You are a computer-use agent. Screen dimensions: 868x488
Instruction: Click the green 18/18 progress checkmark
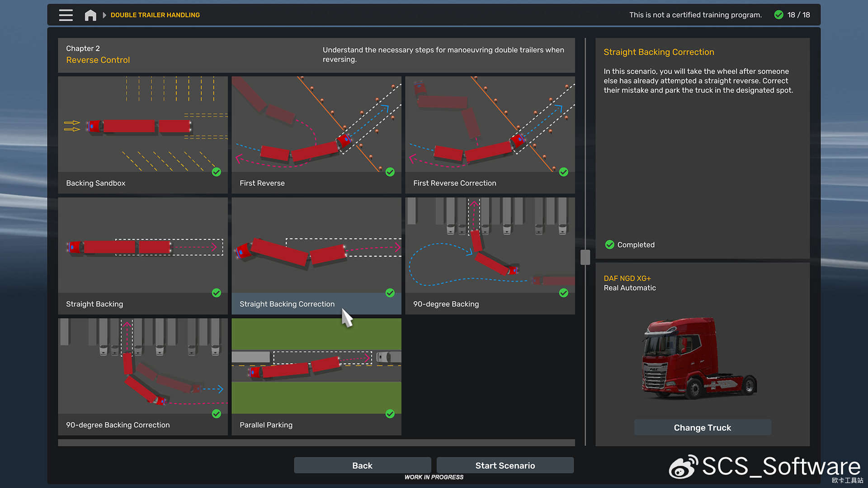(778, 15)
